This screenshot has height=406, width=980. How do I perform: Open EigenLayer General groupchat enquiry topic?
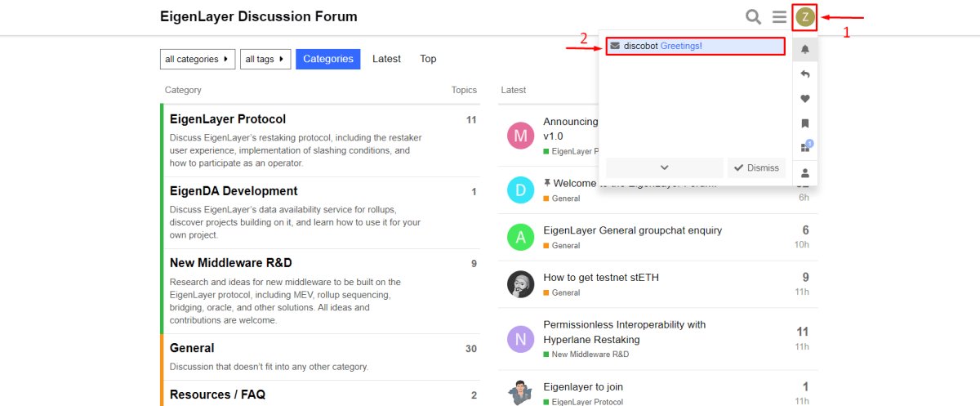633,230
